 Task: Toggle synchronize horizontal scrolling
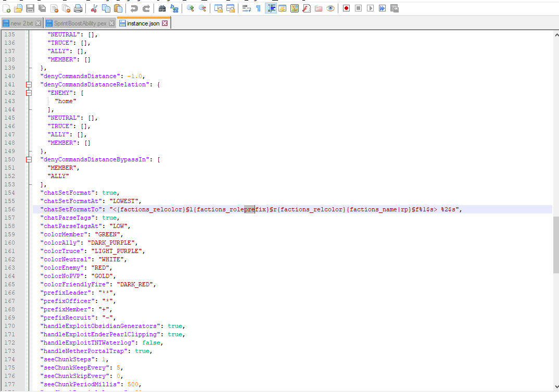230,8
